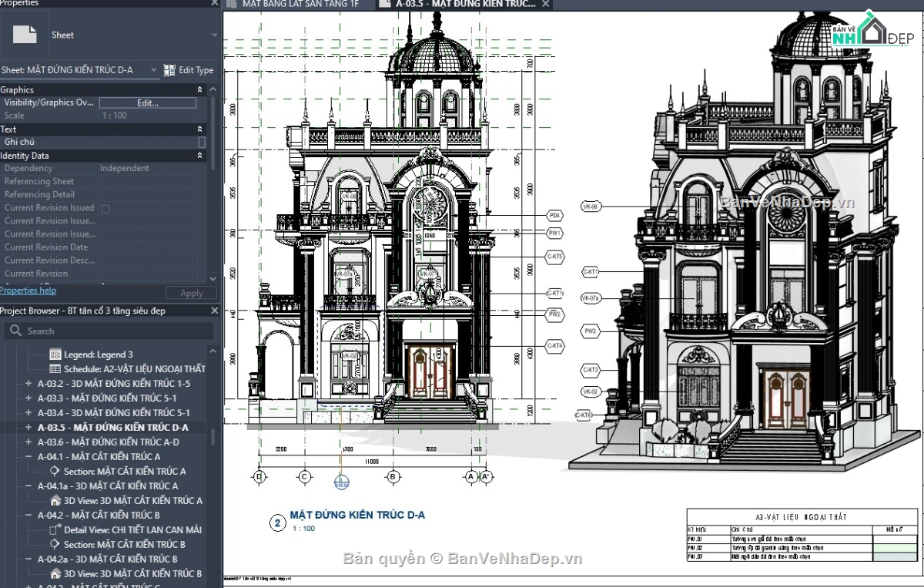Click the Project Browser Search field
Viewport: 924px width, 588px height.
[x=109, y=331]
